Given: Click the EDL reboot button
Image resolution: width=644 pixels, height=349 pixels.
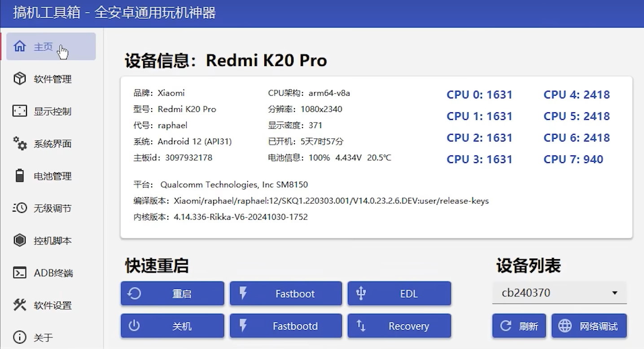Looking at the screenshot, I should pos(399,294).
